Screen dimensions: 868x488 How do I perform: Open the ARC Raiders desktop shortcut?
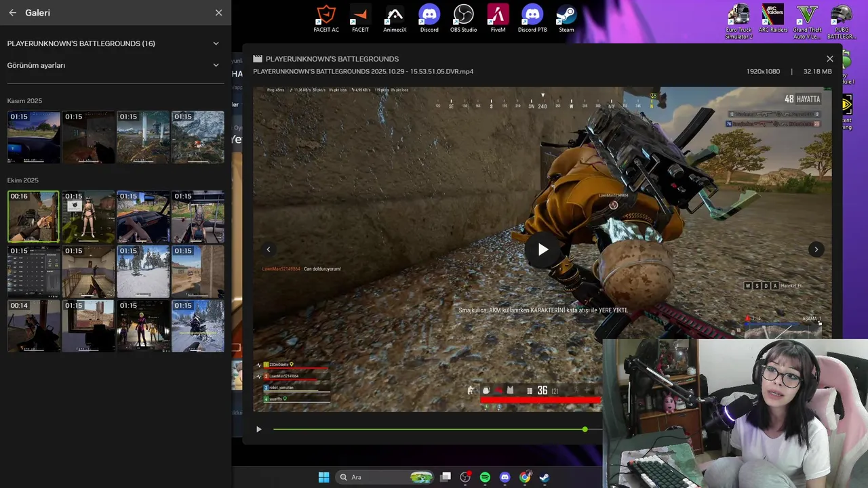pyautogui.click(x=773, y=18)
